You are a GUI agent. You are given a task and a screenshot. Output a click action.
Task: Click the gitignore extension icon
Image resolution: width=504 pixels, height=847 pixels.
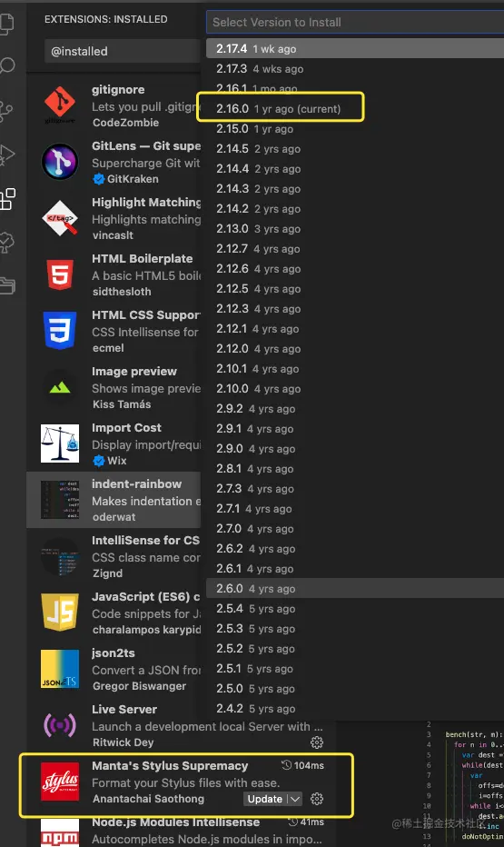click(x=60, y=105)
